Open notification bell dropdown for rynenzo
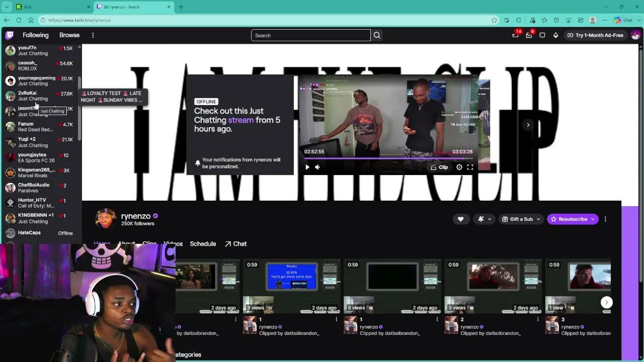644x362 pixels. 484,219
